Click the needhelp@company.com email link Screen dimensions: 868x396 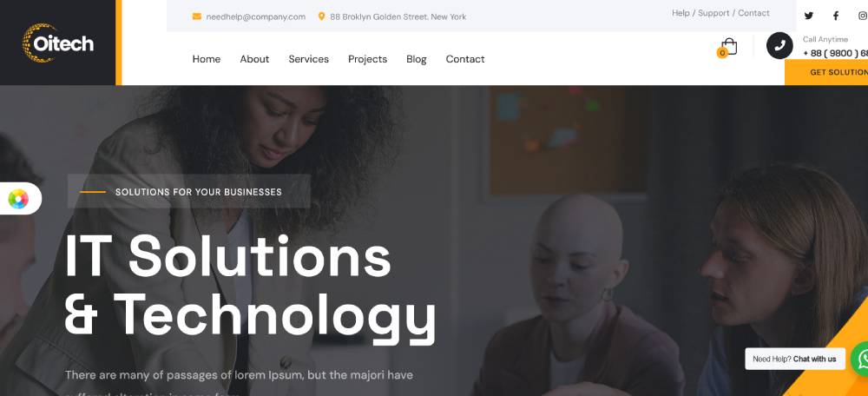pos(256,16)
